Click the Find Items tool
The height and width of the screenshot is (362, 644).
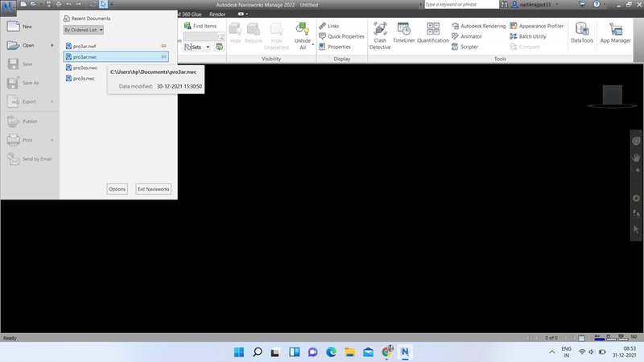200,26
